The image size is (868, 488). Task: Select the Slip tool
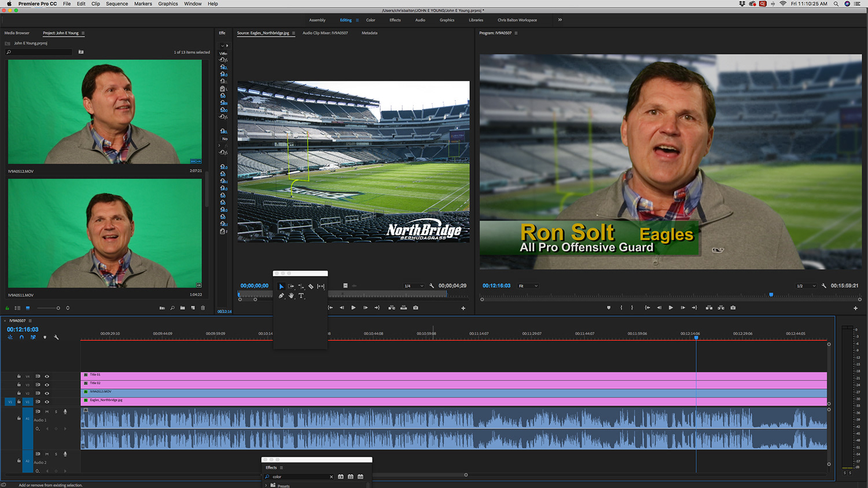pyautogui.click(x=321, y=287)
